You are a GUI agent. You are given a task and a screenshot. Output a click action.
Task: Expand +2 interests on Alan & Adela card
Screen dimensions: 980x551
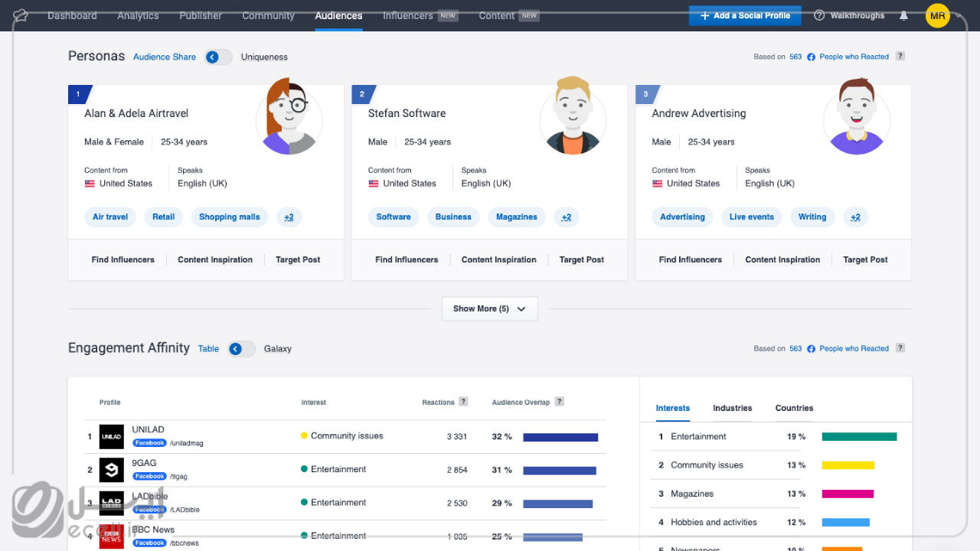point(289,217)
